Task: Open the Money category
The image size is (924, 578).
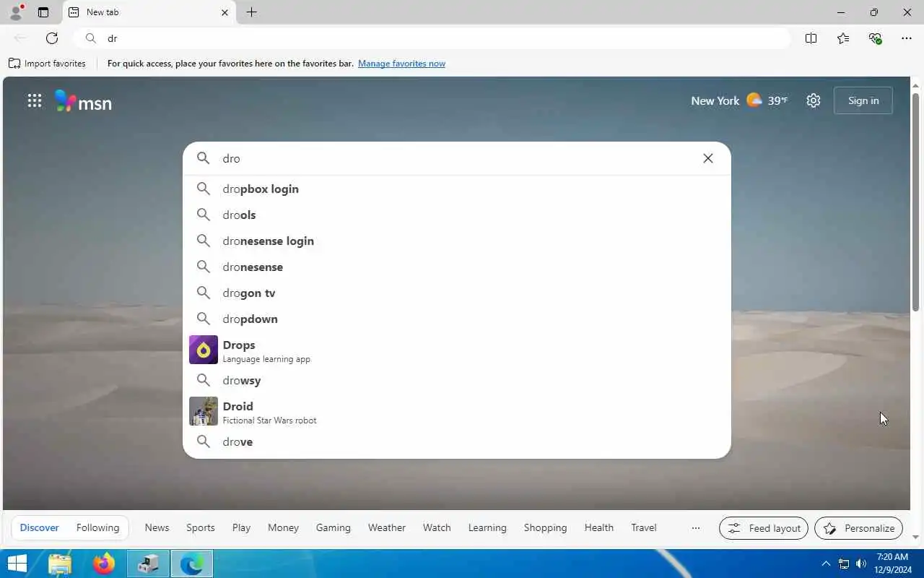Action: point(283,527)
